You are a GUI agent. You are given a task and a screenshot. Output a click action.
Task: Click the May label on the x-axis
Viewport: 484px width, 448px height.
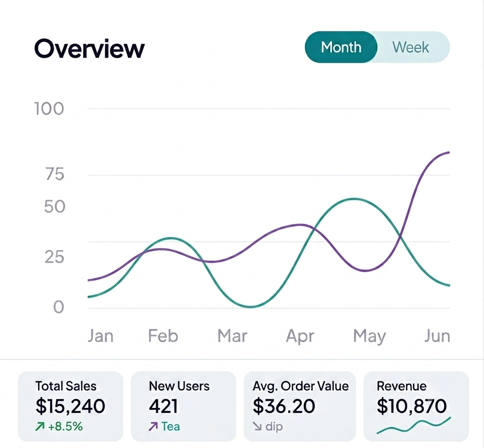pyautogui.click(x=369, y=336)
